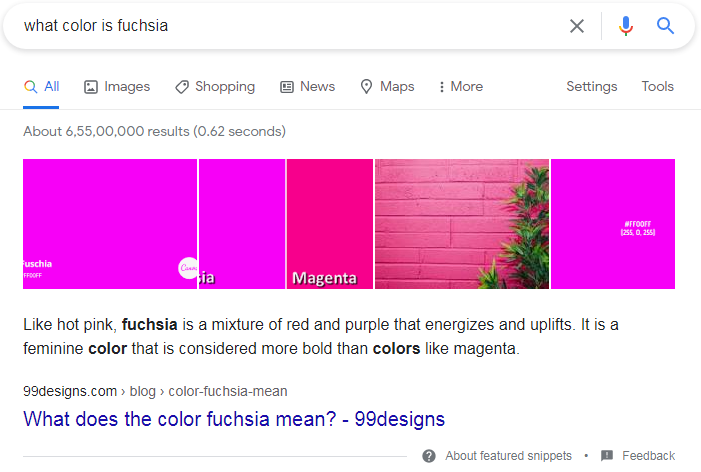Expand the More search categories menu
Screen dimensions: 701x472
click(x=460, y=87)
